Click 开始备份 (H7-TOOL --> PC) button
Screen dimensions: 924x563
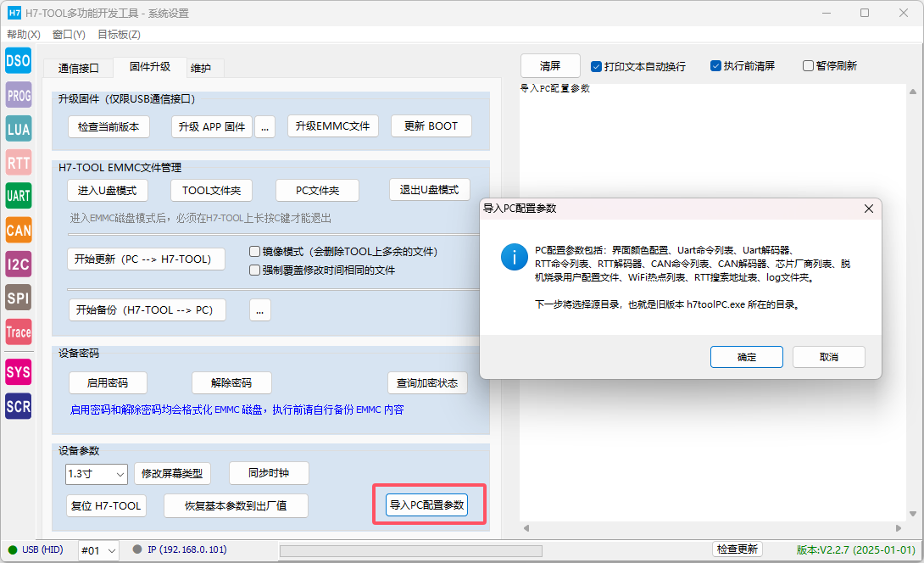point(148,310)
